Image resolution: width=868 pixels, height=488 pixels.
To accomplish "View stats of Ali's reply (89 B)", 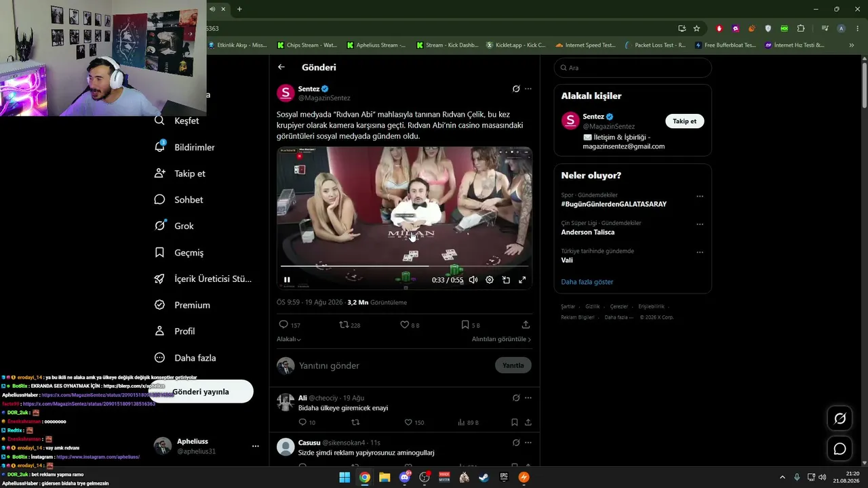I will pyautogui.click(x=469, y=422).
